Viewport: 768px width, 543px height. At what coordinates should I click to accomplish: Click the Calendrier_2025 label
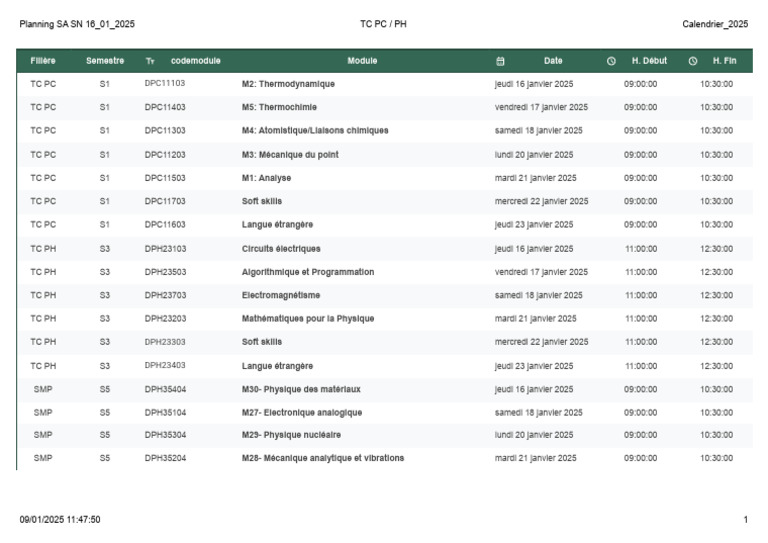click(715, 24)
